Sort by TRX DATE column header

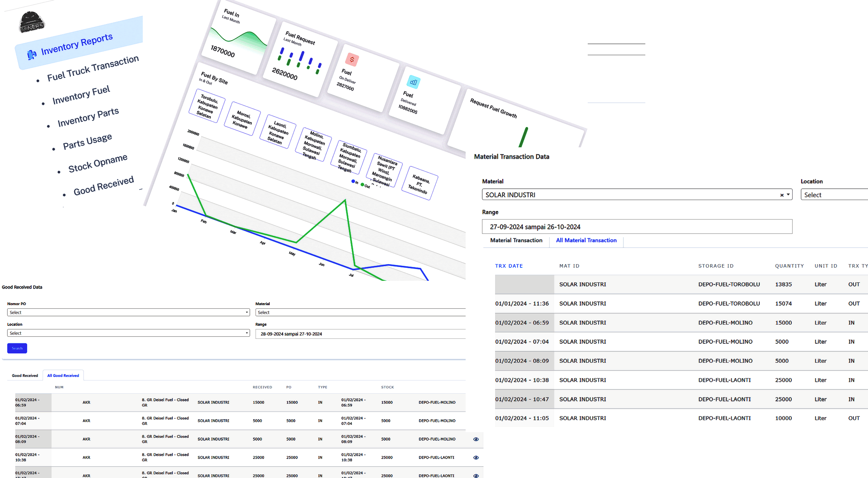point(509,266)
